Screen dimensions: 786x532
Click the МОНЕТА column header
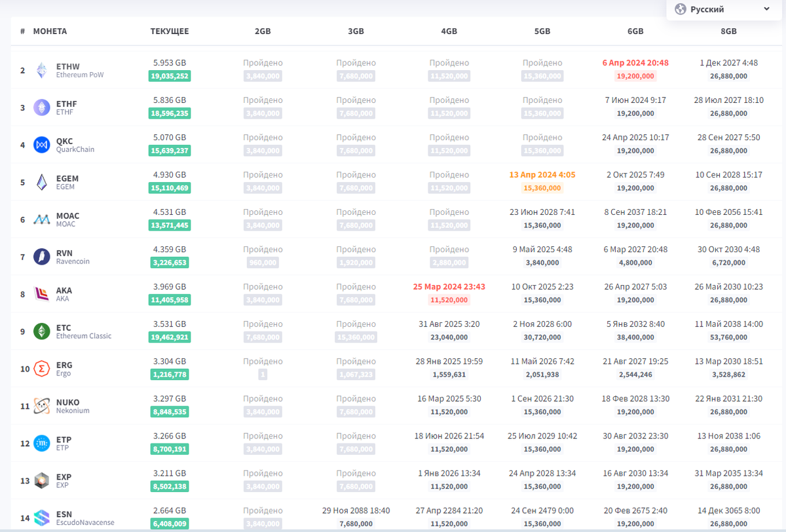pos(50,31)
